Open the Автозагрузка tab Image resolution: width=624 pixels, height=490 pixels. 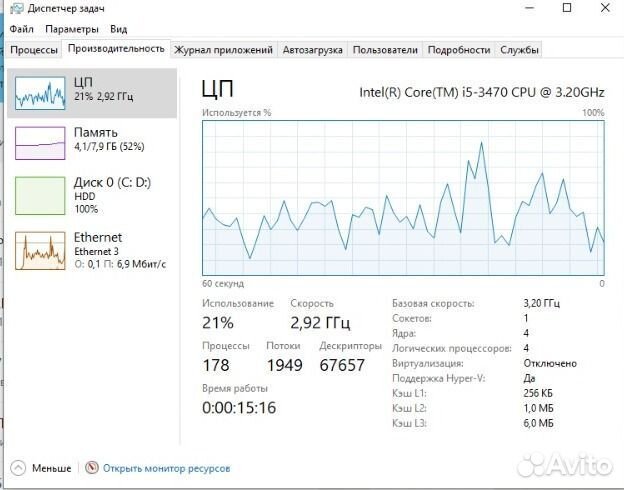coord(312,50)
